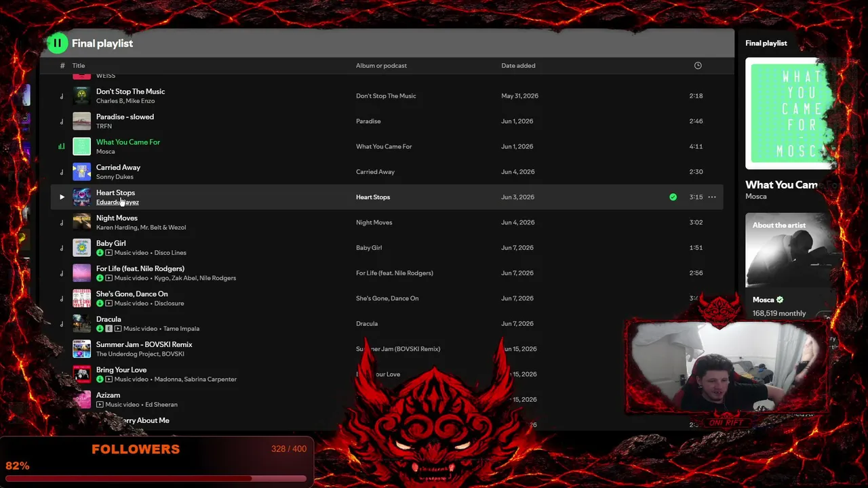Open artist Kygo
868x488 pixels.
coord(161,278)
